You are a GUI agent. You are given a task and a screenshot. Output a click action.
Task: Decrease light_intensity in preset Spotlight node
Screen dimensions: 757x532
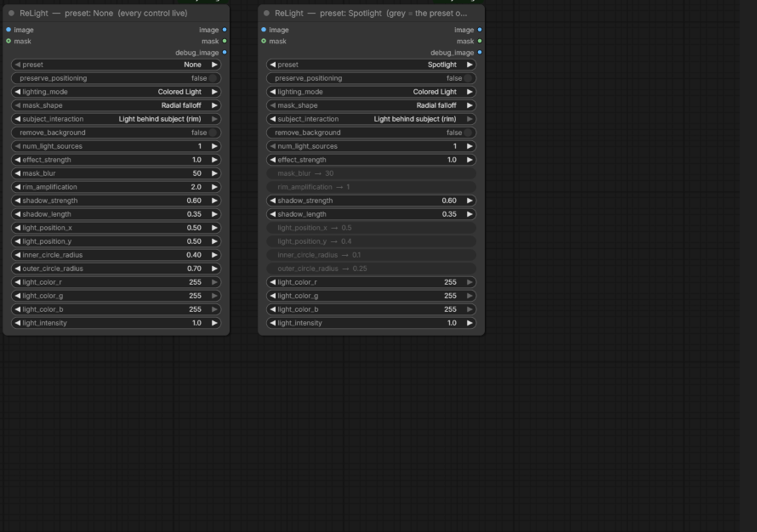pyautogui.click(x=273, y=323)
